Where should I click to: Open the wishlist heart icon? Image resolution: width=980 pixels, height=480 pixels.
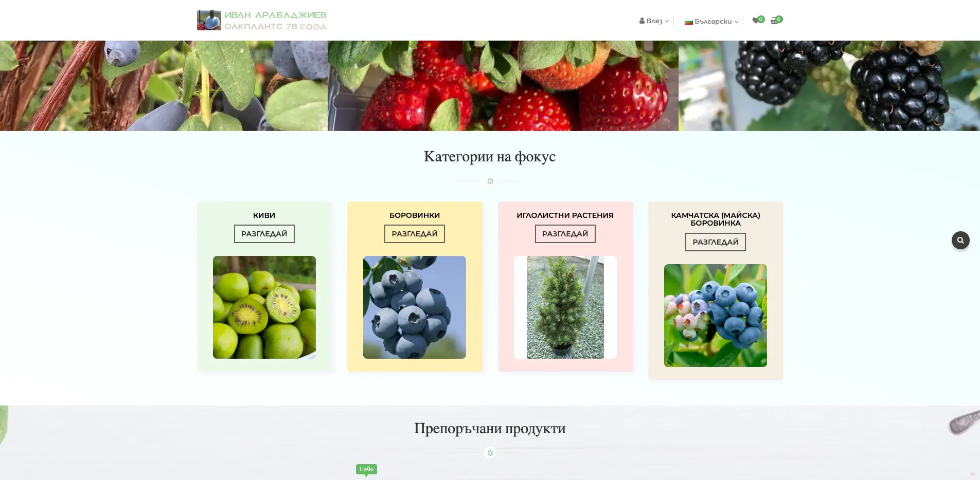point(755,21)
